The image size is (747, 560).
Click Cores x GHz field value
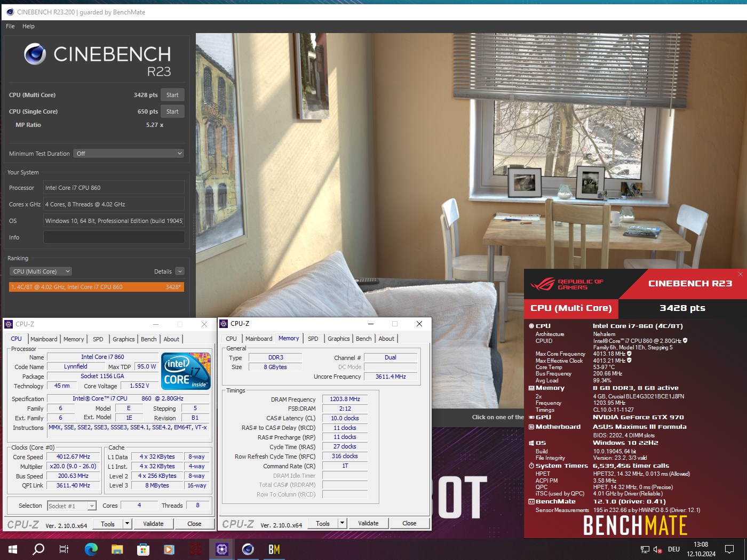pyautogui.click(x=114, y=204)
